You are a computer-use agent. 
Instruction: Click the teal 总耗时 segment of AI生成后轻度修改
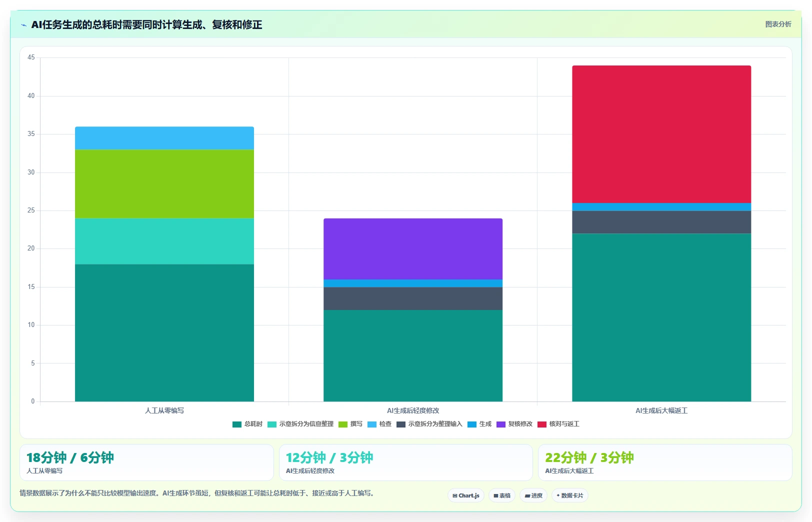click(x=413, y=355)
